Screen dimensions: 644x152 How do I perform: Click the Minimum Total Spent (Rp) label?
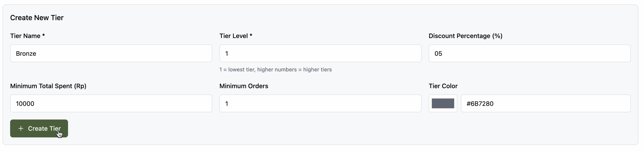[48, 86]
